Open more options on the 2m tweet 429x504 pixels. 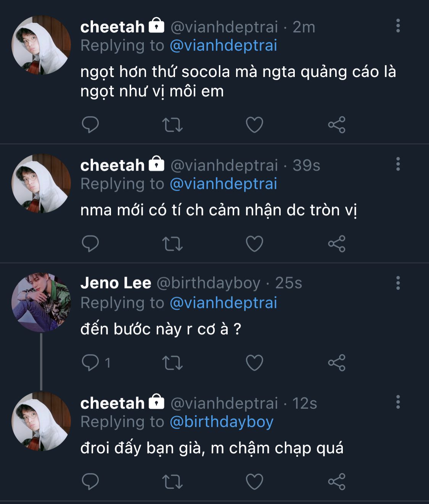pos(398,26)
